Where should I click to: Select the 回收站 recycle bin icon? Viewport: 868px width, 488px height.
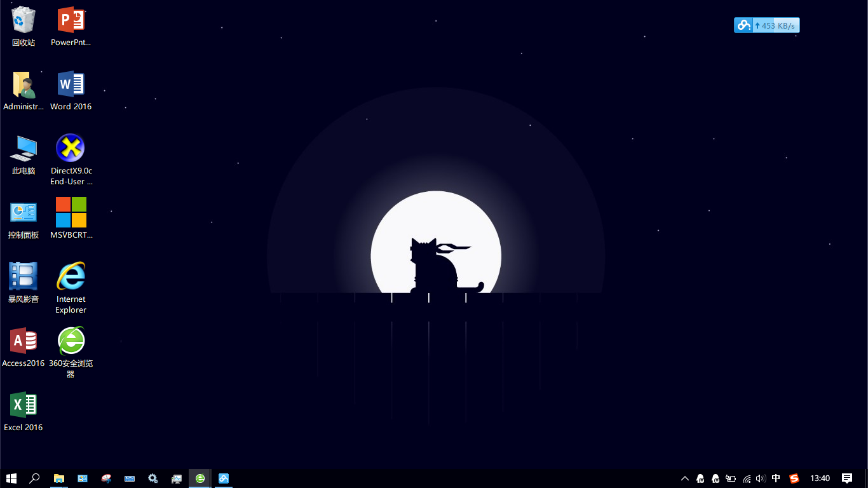[x=24, y=21]
